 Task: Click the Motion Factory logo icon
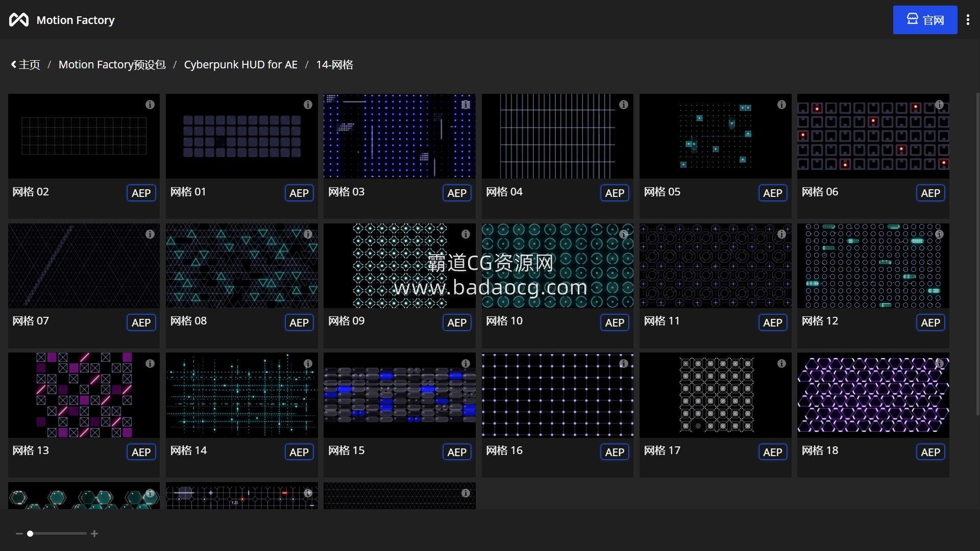pos(19,20)
